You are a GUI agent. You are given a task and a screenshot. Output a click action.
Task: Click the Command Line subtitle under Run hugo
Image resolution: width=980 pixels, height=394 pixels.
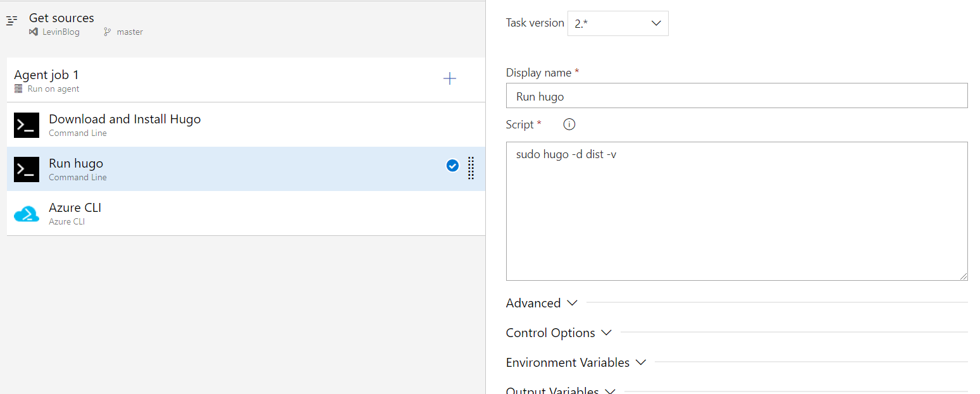click(x=78, y=177)
